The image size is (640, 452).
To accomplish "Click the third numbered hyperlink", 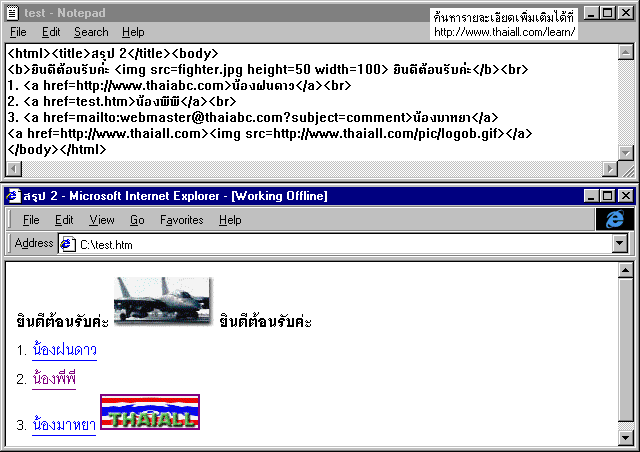I will (65, 425).
